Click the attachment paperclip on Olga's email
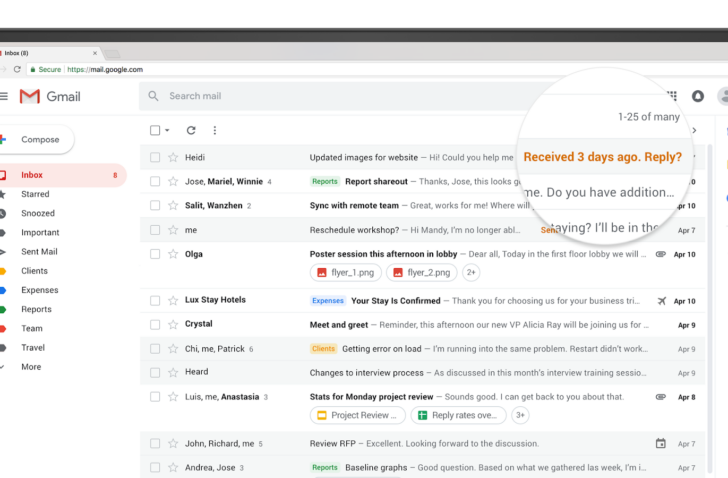 (x=661, y=254)
